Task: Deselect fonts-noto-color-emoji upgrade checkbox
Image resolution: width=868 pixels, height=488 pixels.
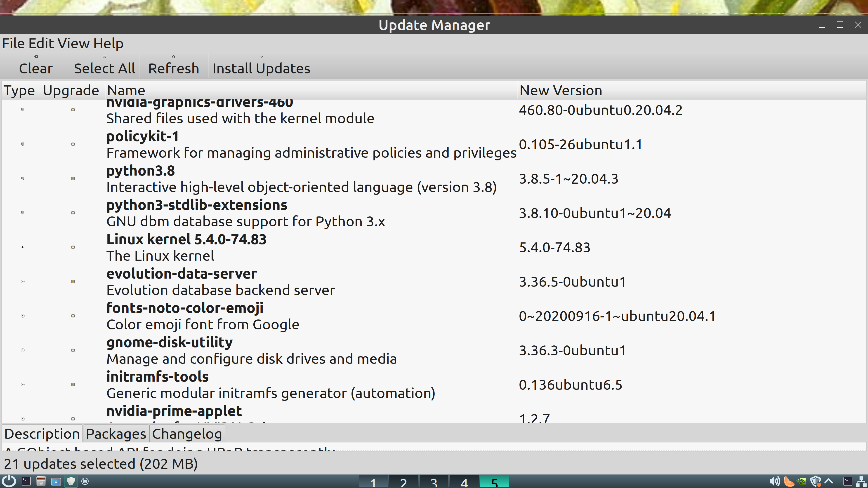Action: [73, 316]
